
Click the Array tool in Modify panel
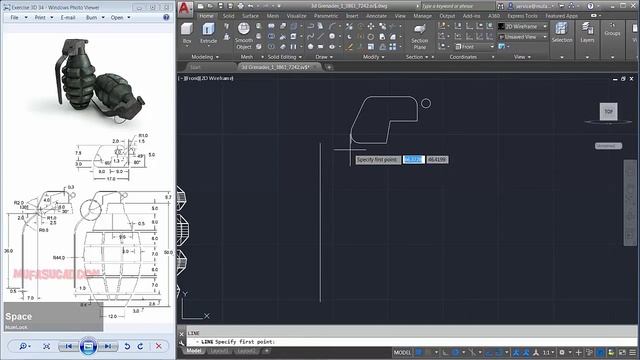click(x=392, y=47)
